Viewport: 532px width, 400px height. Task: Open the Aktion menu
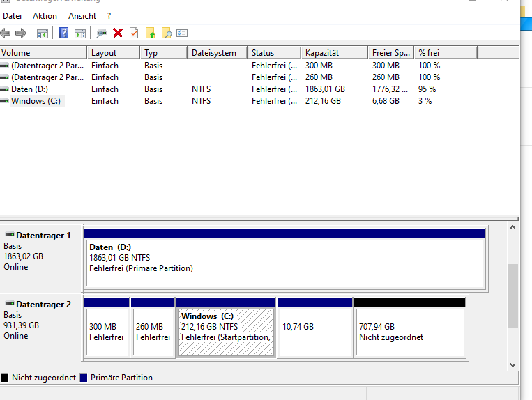coord(45,16)
